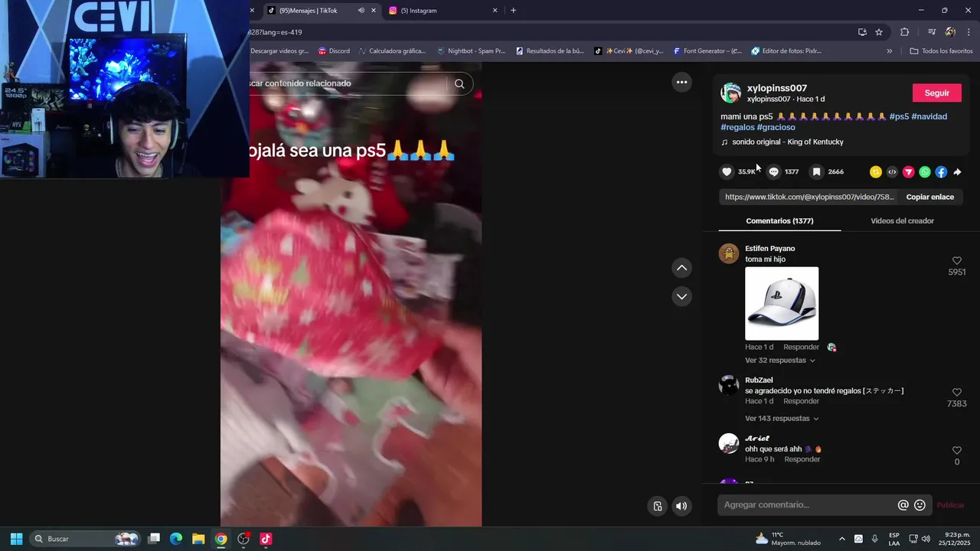Like the video with heart icon
The height and width of the screenshot is (551, 980).
(727, 172)
